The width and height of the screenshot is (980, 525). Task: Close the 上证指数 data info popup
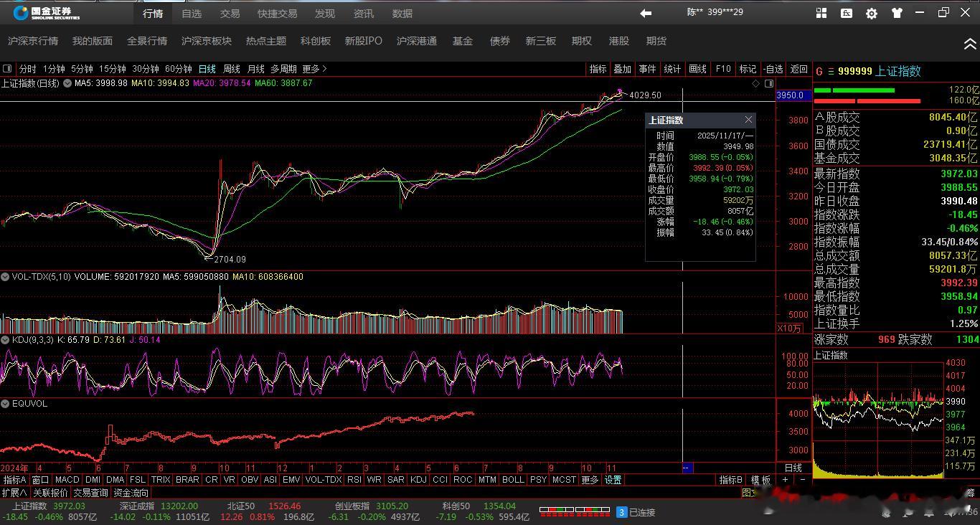(748, 120)
